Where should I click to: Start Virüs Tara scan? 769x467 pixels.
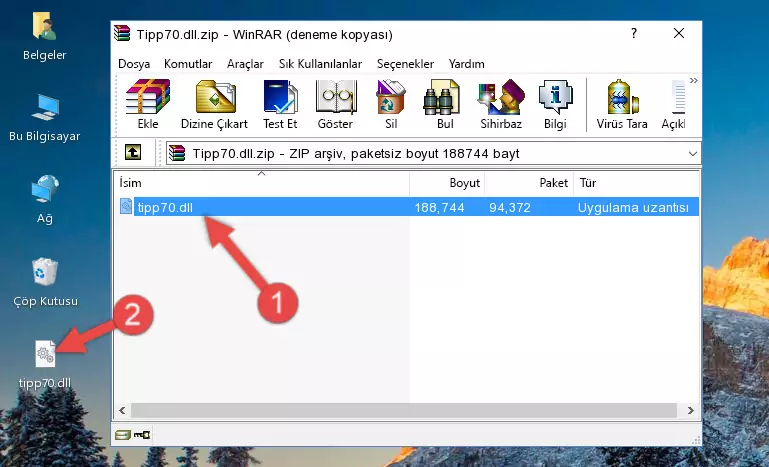point(622,104)
